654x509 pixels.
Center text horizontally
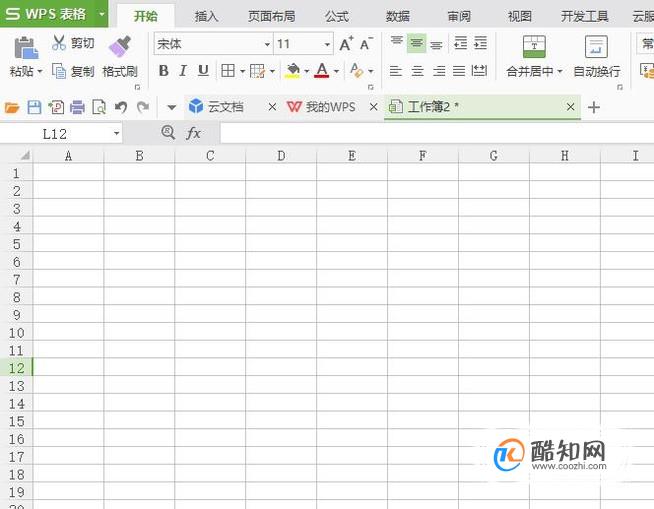[x=417, y=71]
